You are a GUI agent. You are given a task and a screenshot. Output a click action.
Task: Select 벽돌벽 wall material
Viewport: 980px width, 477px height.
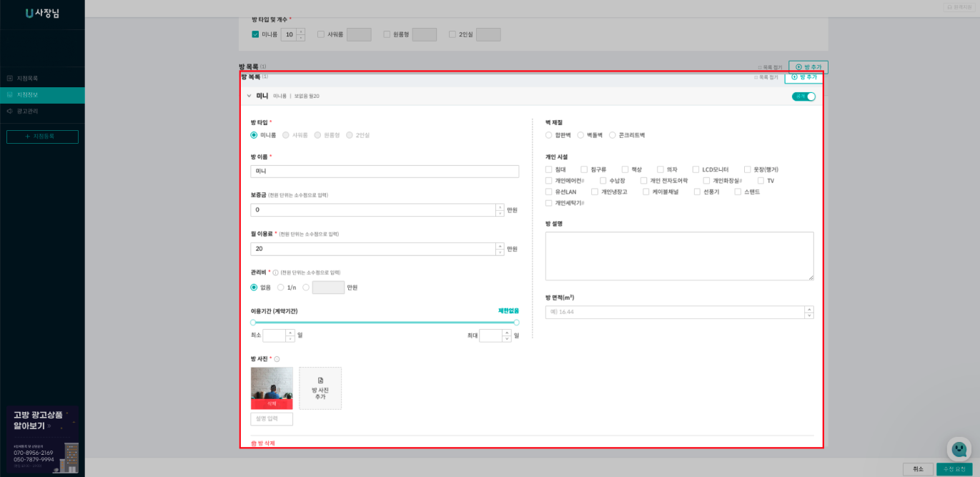coord(580,135)
